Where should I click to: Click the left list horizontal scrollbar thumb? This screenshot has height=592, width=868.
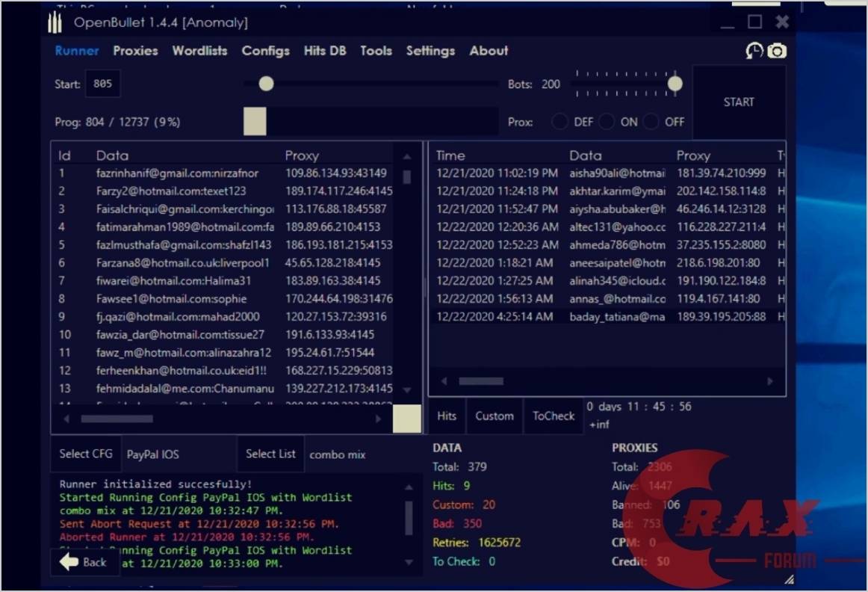click(117, 419)
